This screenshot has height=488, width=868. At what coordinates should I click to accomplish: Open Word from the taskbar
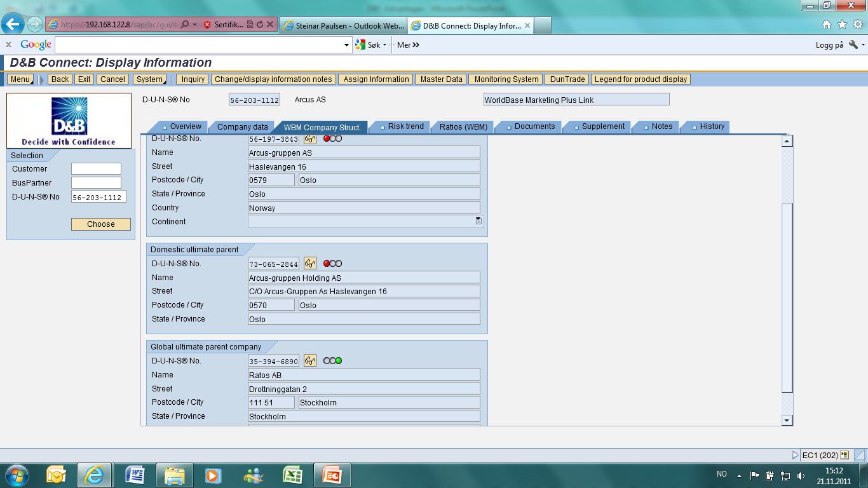click(x=135, y=475)
